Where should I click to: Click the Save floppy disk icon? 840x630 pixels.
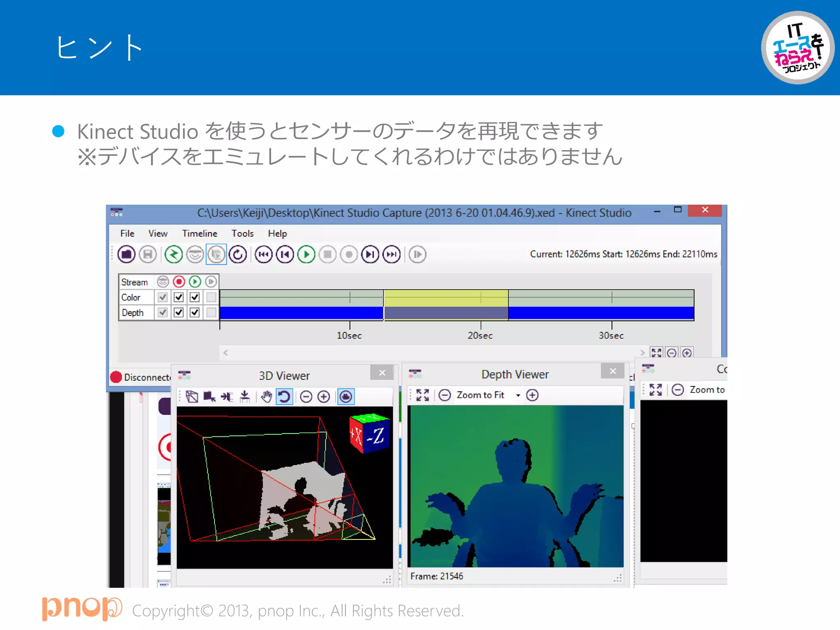coord(148,254)
